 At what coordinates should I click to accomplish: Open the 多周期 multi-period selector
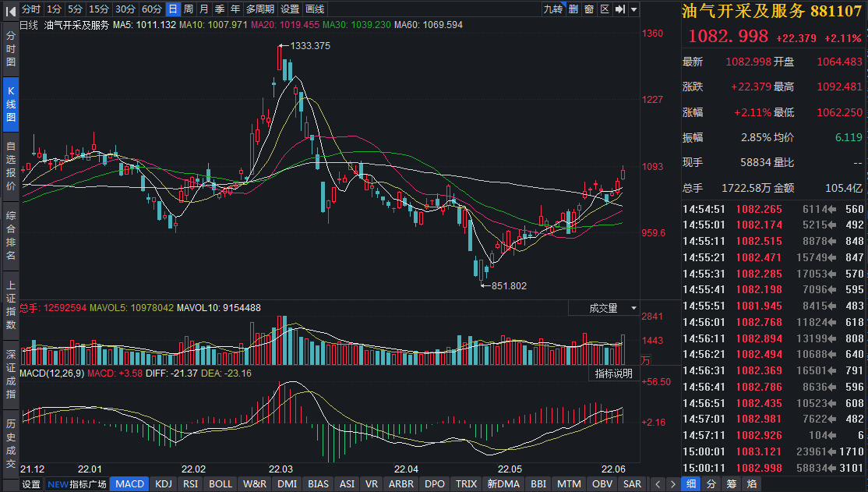point(259,9)
